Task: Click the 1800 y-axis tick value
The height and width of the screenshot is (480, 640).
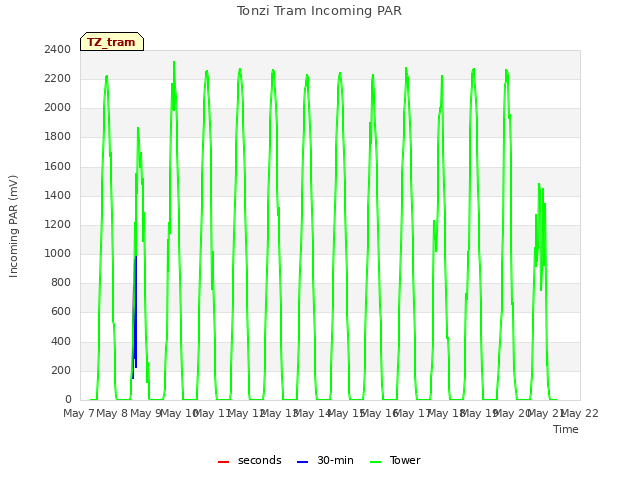Action: coord(58,136)
